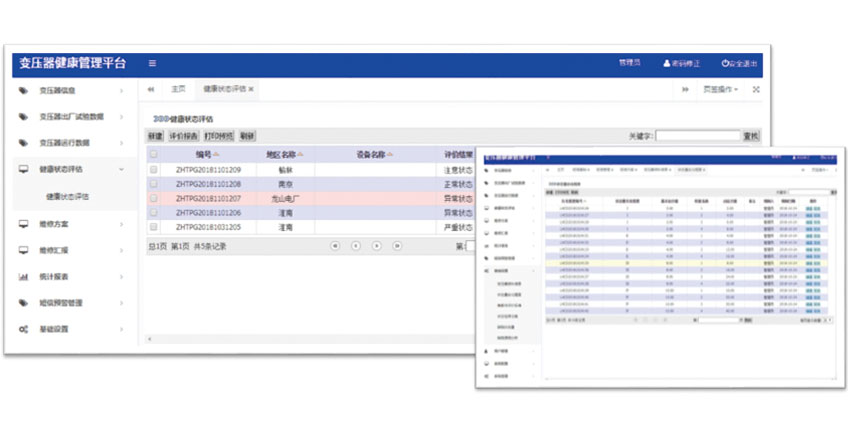The height and width of the screenshot is (432, 848).
Task: Click the 安全退出 power icon
Action: [725, 64]
